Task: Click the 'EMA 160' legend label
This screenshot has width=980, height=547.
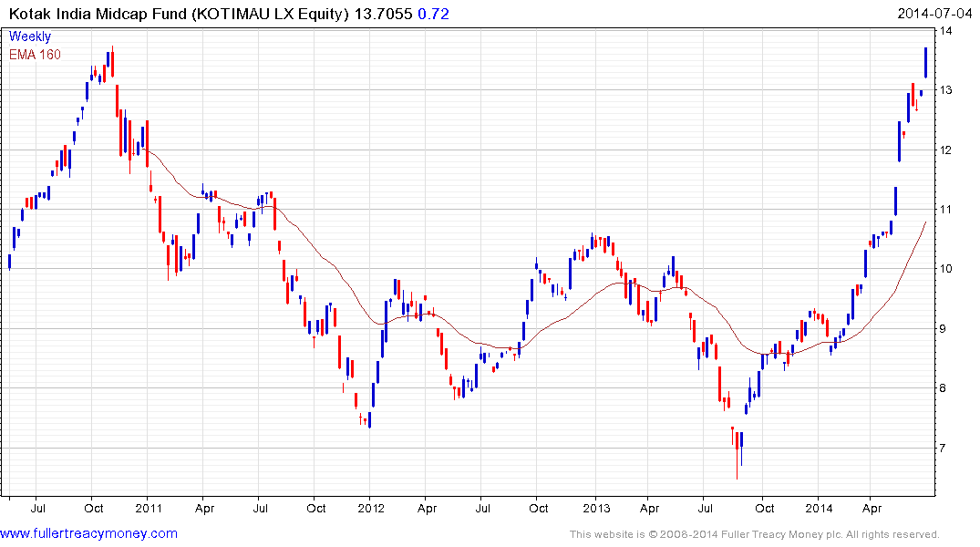Action: 35,55
